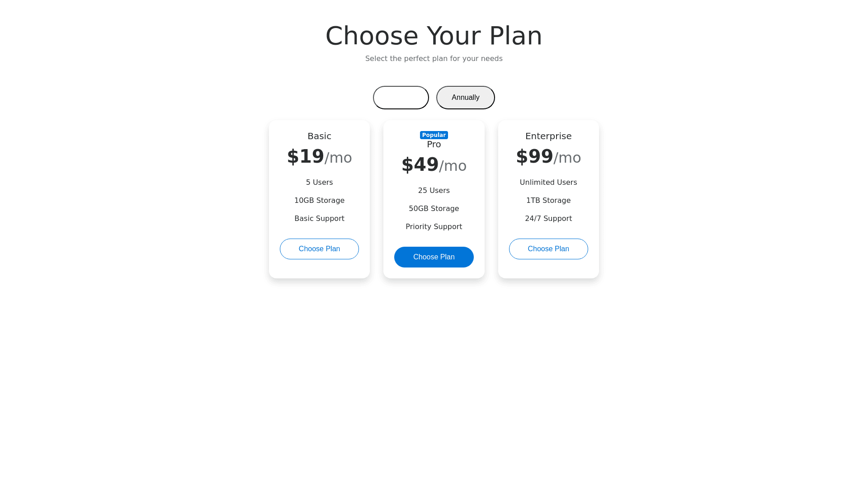Click the Popular badge on Pro
The image size is (868, 488).
434,135
